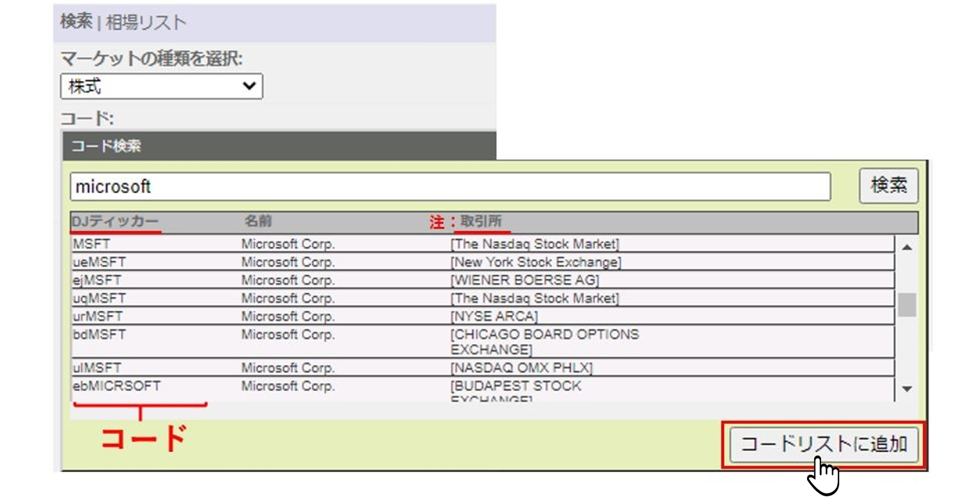Click the 取引所 column header
Viewport: 980px width, 503px height.
tap(481, 221)
